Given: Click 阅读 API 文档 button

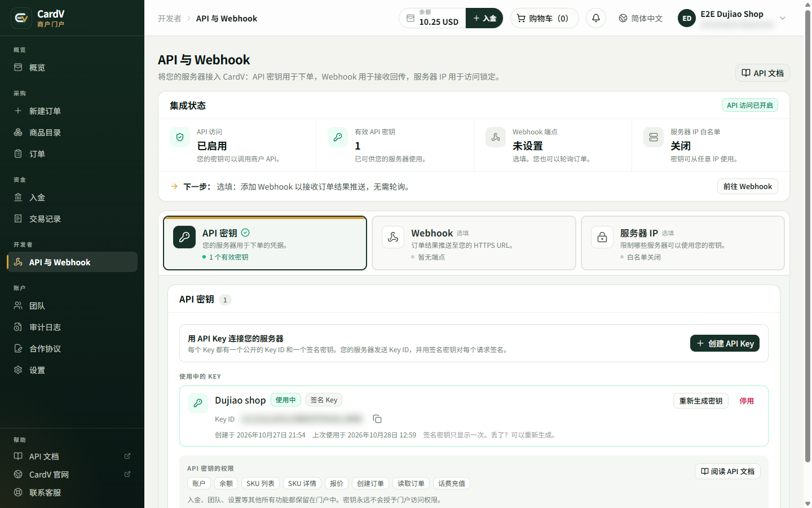Looking at the screenshot, I should 727,471.
